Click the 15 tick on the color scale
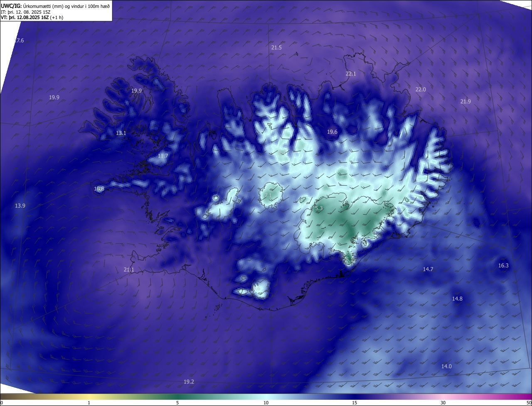The width and height of the screenshot is (532, 406). point(355,403)
